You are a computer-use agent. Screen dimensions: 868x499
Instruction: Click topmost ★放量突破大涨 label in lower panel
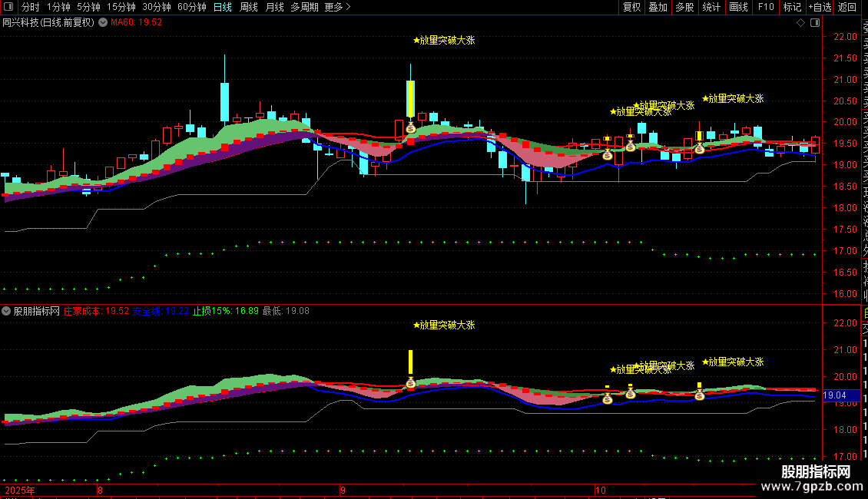tap(444, 326)
